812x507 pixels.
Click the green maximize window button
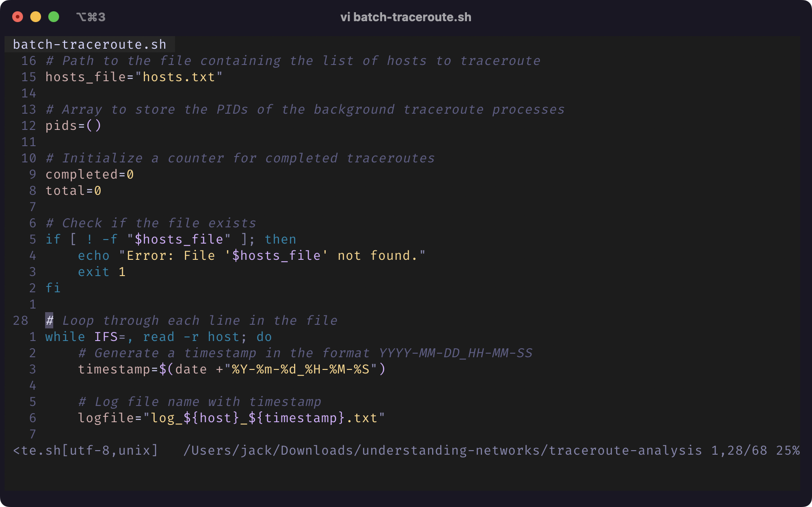coord(54,17)
